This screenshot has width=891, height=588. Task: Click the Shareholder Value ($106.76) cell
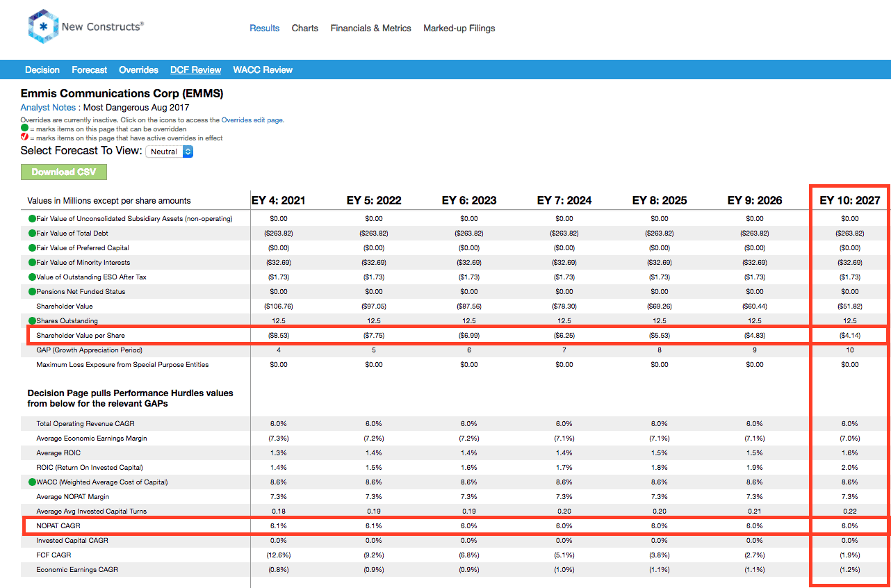tap(279, 307)
